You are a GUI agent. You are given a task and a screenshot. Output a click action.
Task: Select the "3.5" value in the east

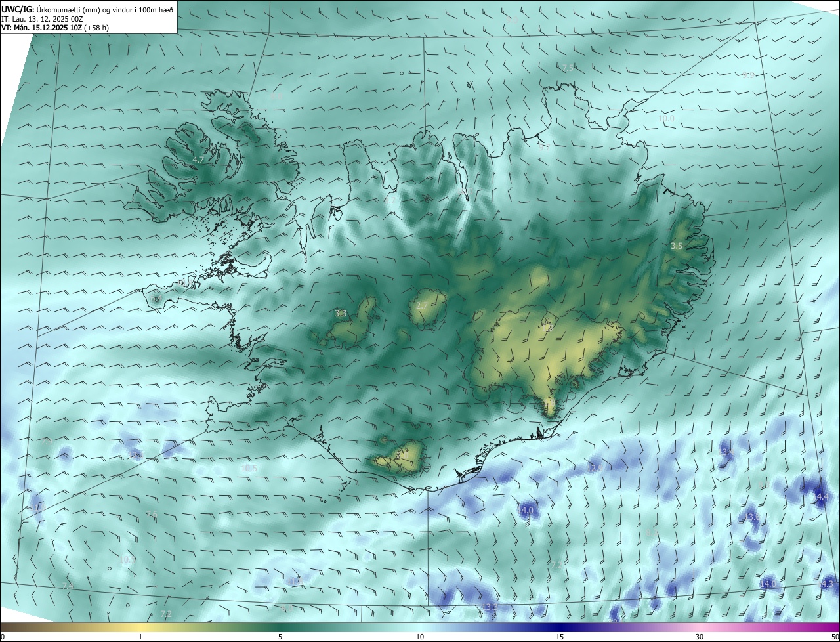(677, 246)
